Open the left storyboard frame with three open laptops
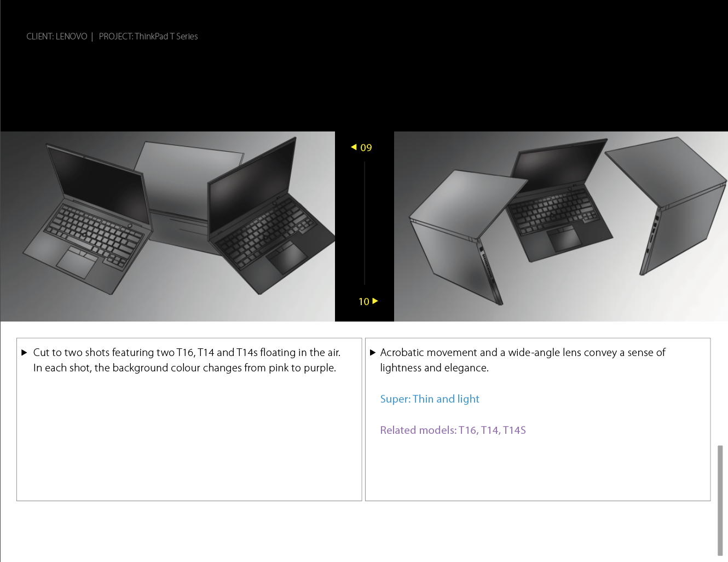Screen dimensions: 728x562 [x=167, y=226]
